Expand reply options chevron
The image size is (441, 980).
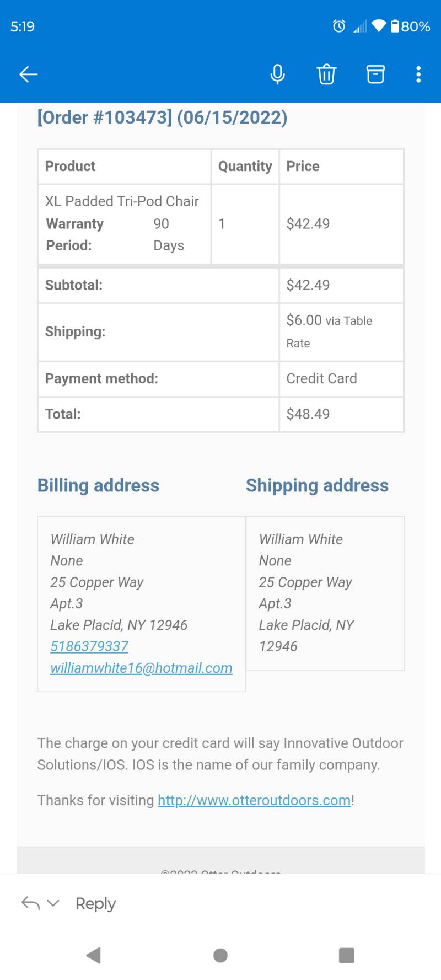[x=53, y=903]
